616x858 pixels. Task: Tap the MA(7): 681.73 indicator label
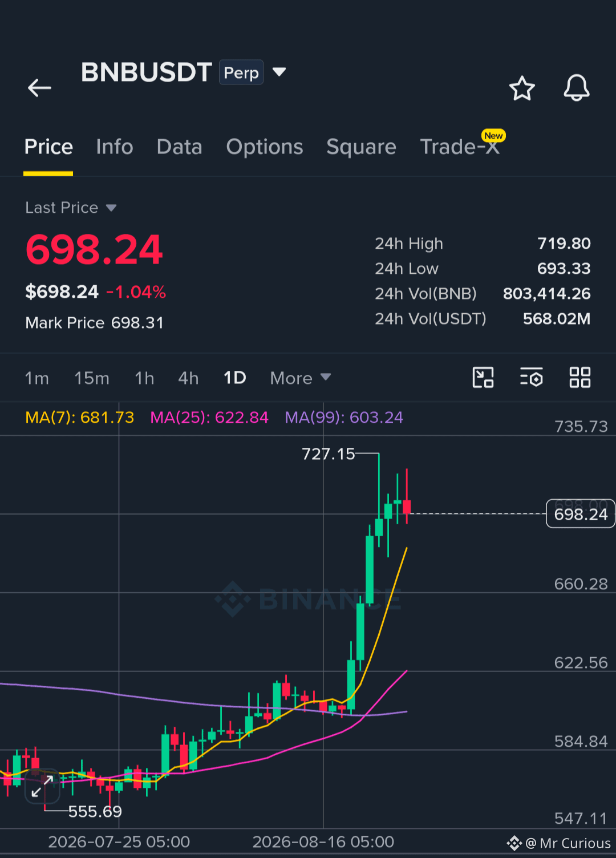(x=80, y=418)
